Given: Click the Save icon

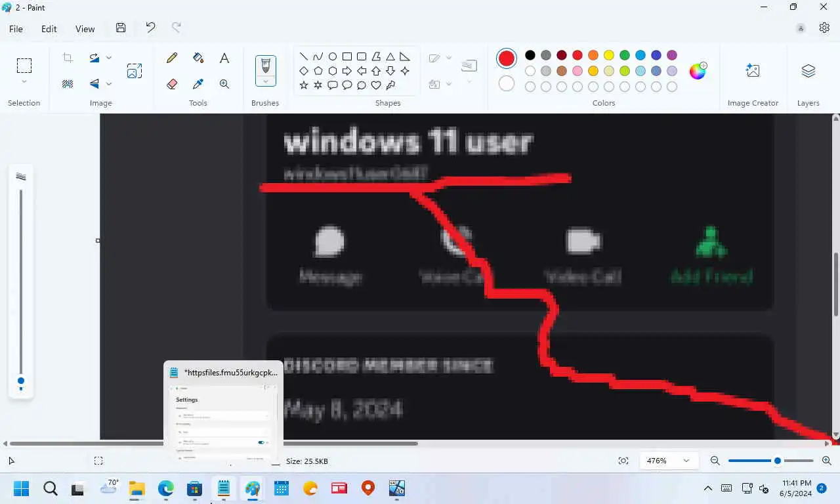Looking at the screenshot, I should 121,28.
